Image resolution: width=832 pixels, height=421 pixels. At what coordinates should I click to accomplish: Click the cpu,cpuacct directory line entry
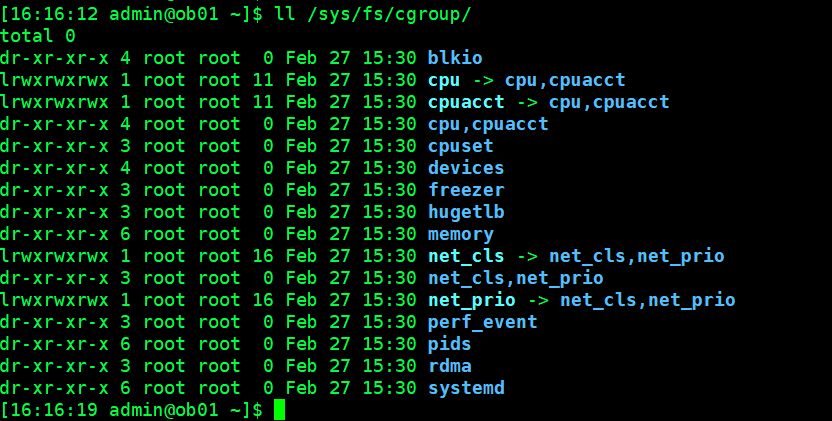click(x=488, y=124)
